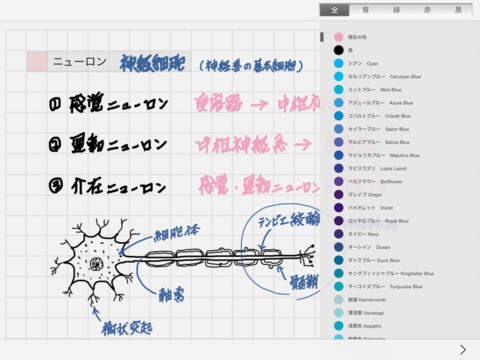This screenshot has width=480, height=360.
Task: Open the 黒 (black) color tab
Action: point(458,10)
